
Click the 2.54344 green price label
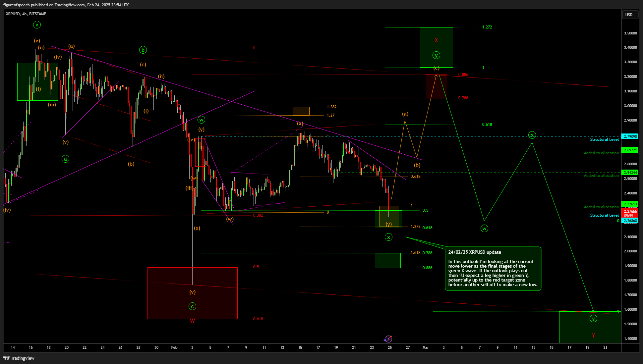[630, 173]
